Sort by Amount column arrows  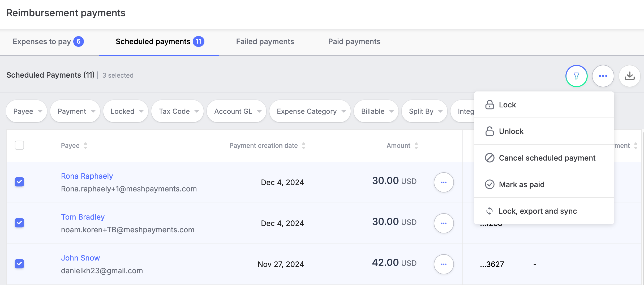pyautogui.click(x=416, y=146)
